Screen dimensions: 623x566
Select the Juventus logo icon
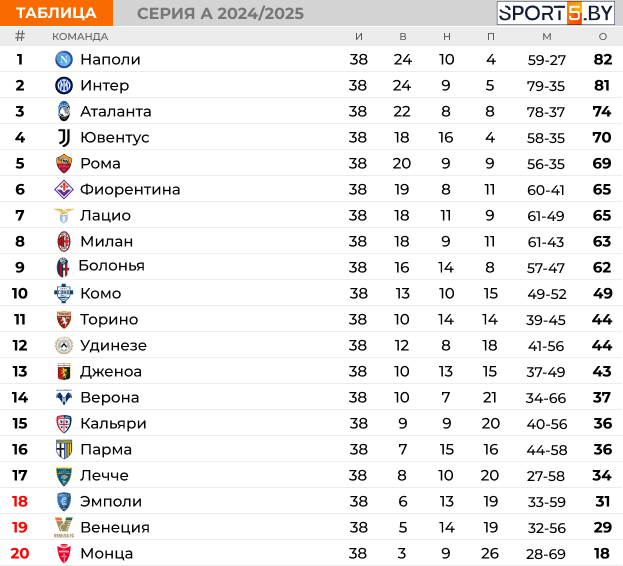click(64, 137)
